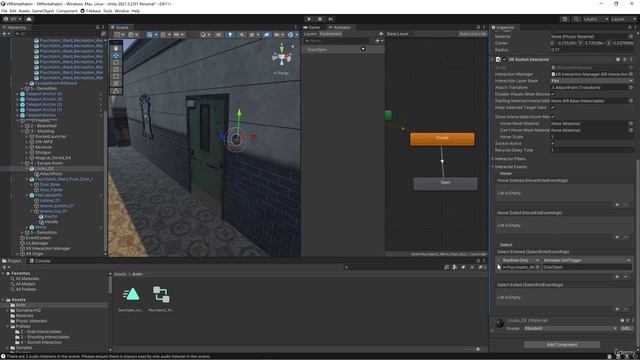640x360 pixels.
Task: Open Shader Standard dropdown
Action: (x=570, y=329)
